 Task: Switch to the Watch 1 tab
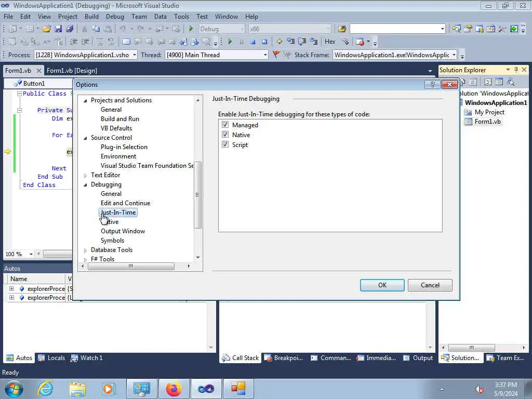(x=87, y=357)
